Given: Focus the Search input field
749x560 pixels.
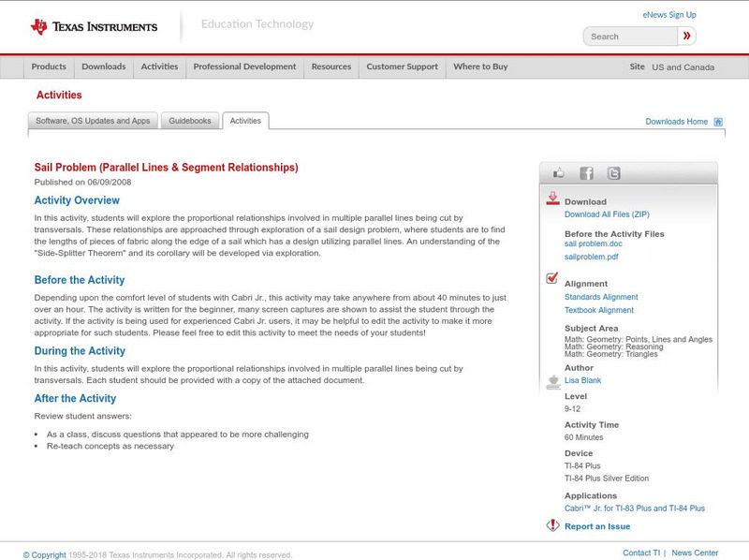Looking at the screenshot, I should click(x=630, y=37).
